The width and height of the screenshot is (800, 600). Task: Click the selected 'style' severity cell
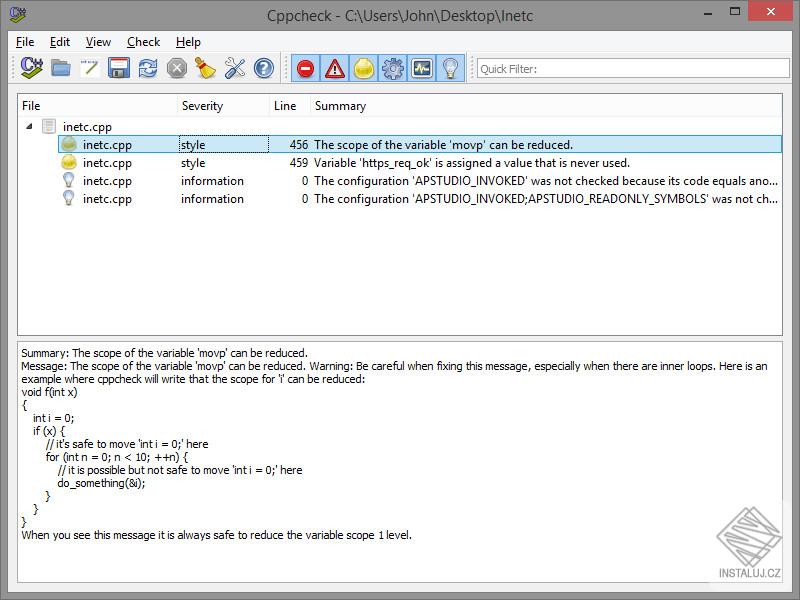tap(223, 145)
